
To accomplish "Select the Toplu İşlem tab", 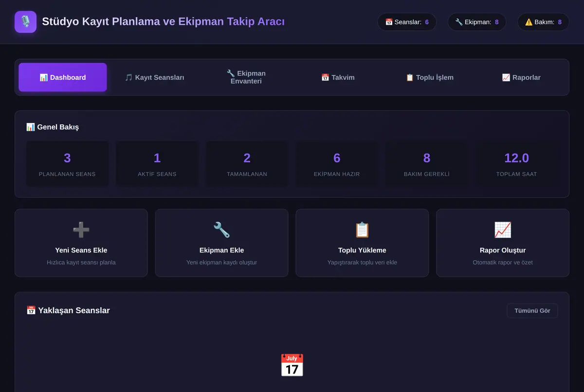I will [x=430, y=77].
